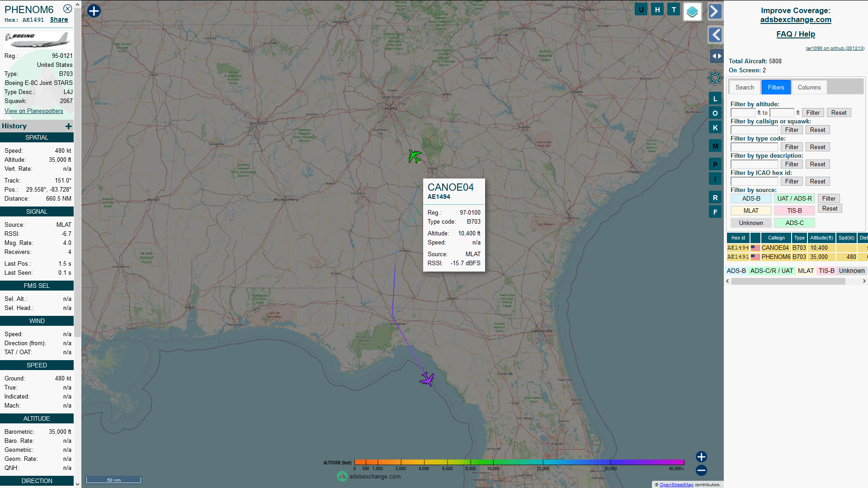868x488 pixels.
Task: Select the ADS-B source filter option
Action: [751, 198]
